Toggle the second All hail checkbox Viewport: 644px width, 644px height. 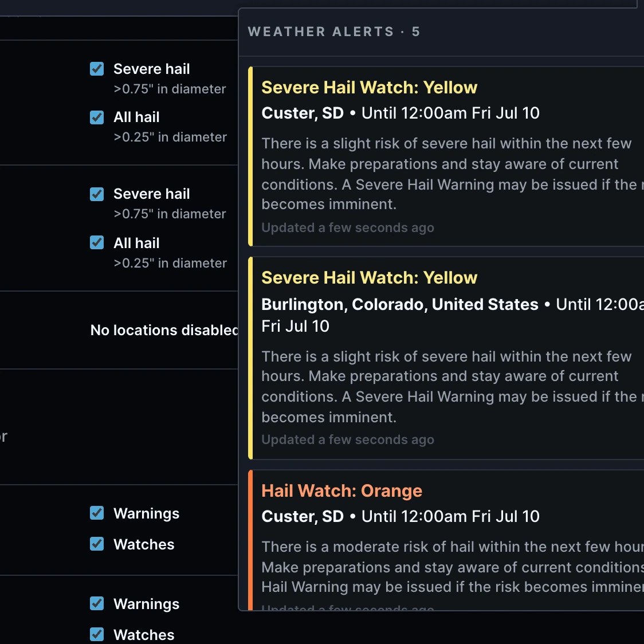(97, 242)
